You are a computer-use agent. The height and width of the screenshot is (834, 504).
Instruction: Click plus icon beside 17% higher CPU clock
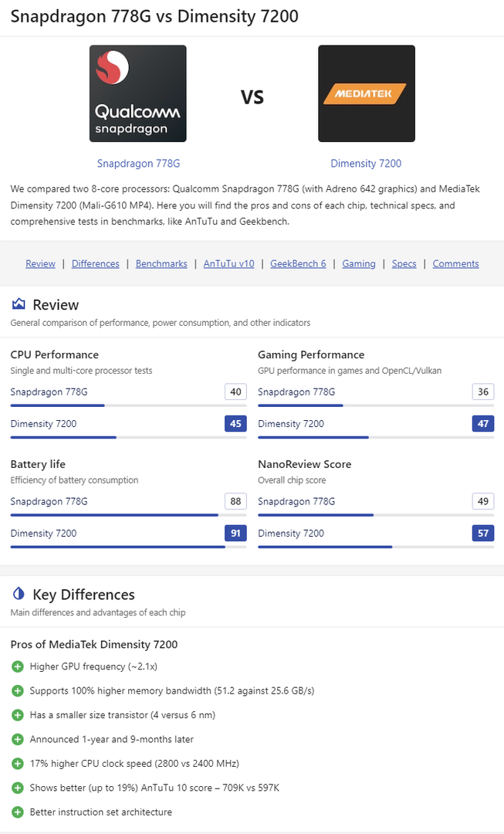(x=18, y=764)
